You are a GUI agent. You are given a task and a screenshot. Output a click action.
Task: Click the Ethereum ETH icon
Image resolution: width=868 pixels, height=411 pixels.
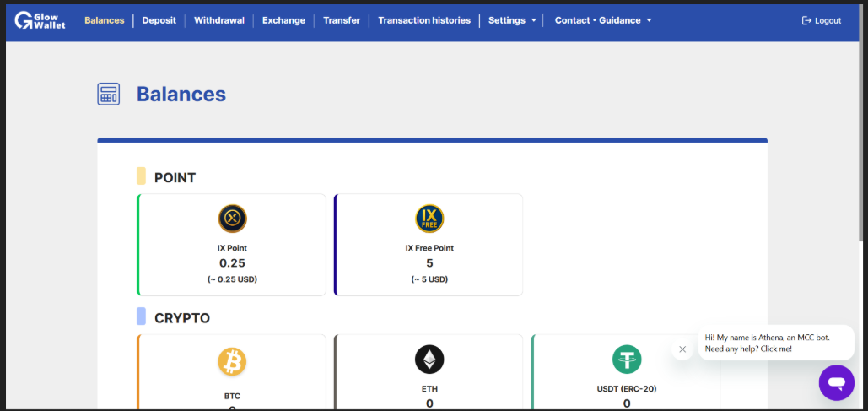pos(429,359)
